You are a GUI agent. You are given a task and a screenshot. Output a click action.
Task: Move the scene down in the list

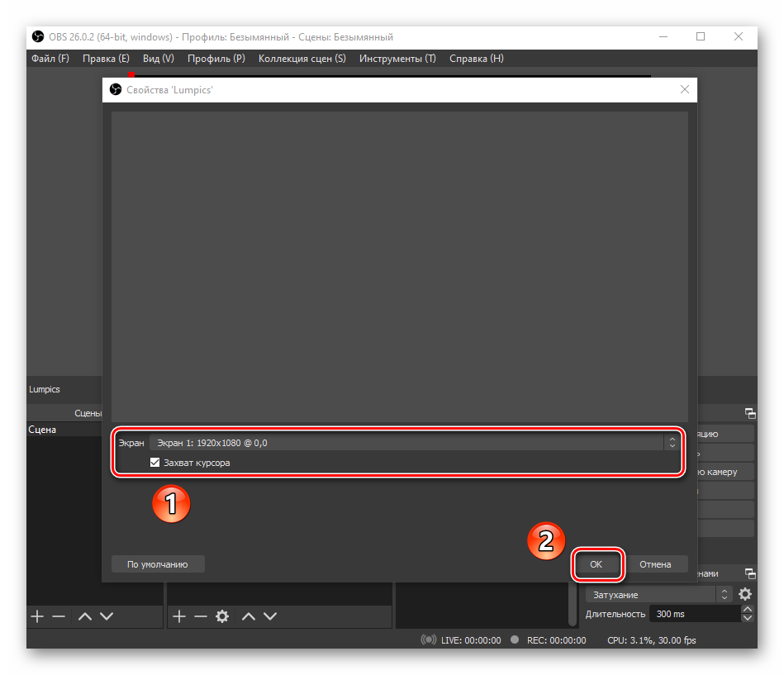click(x=106, y=616)
